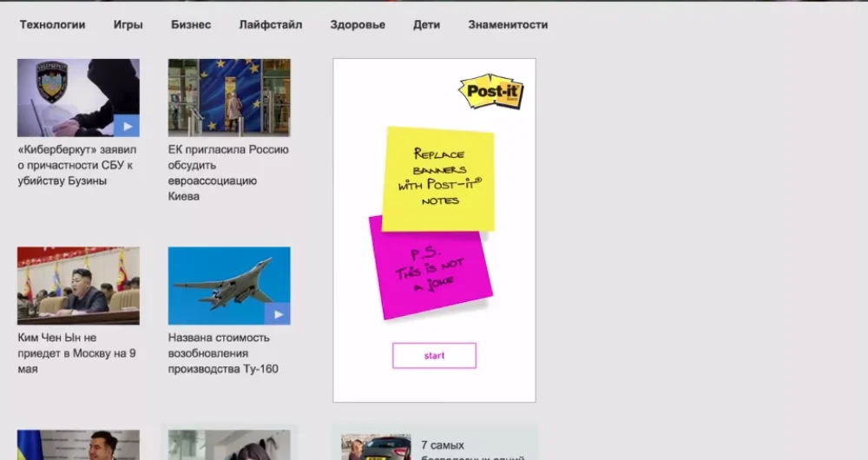Read ЕК пригласила Россию headline
Screen dimensions: 868x460
tap(228, 173)
